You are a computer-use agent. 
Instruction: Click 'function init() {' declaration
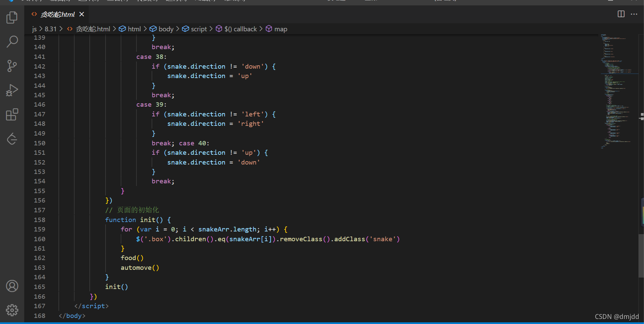click(138, 220)
